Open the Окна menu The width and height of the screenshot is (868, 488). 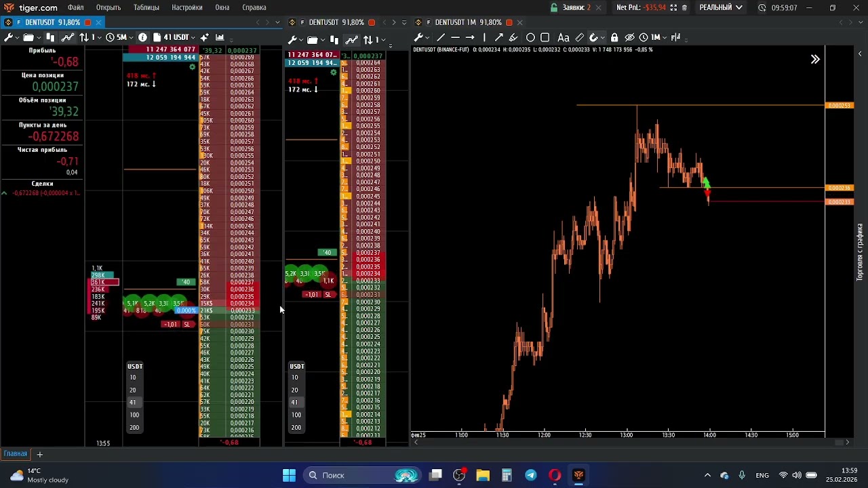point(222,7)
